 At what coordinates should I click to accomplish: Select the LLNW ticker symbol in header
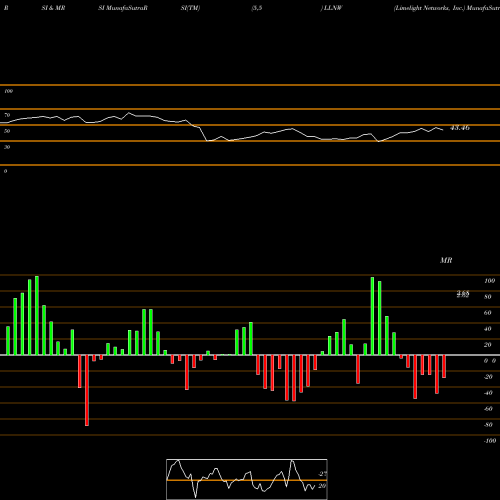pos(333,8)
